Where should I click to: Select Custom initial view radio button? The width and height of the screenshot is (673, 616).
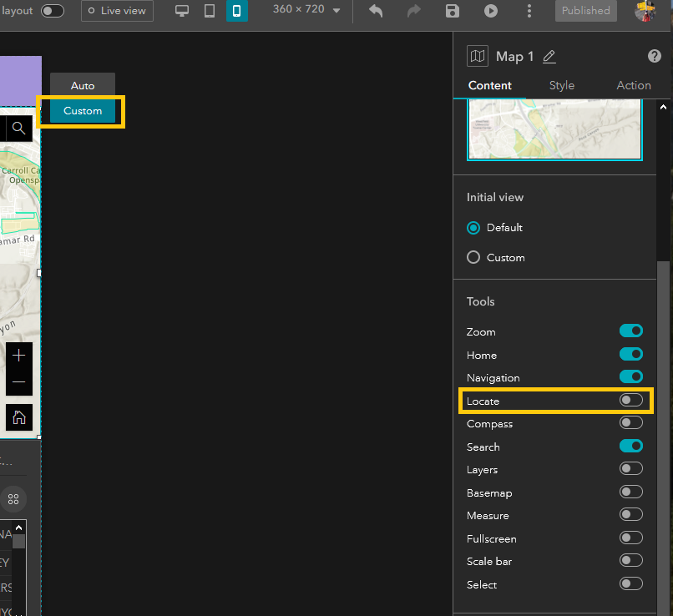[474, 257]
